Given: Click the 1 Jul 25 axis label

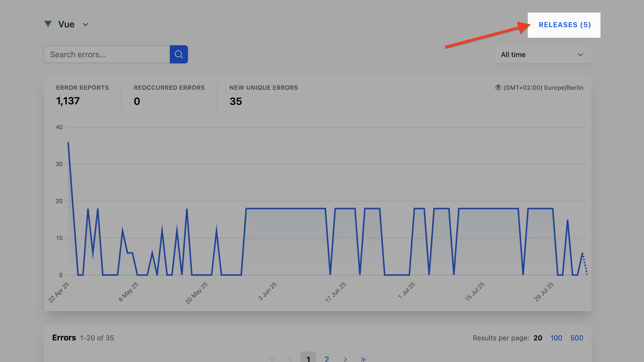Looking at the screenshot, I should [407, 290].
